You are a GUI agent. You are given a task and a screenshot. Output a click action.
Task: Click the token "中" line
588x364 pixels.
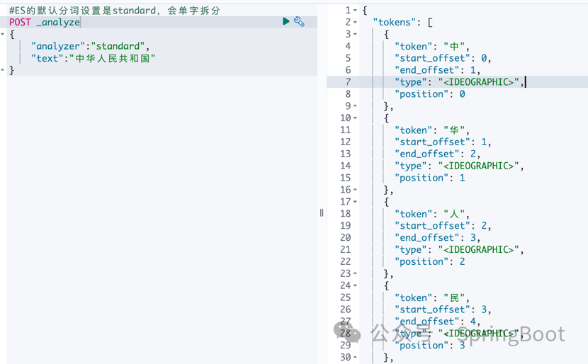coord(431,46)
